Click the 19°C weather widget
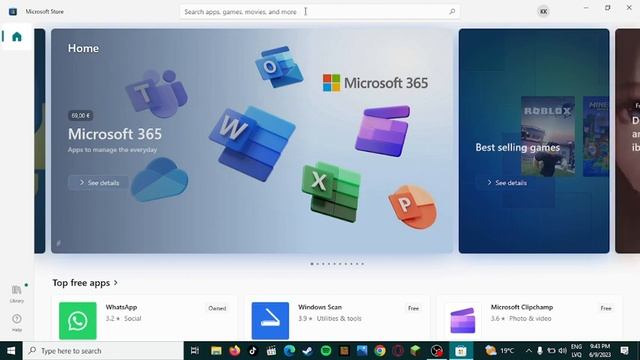This screenshot has width=640, height=360. 500,351
